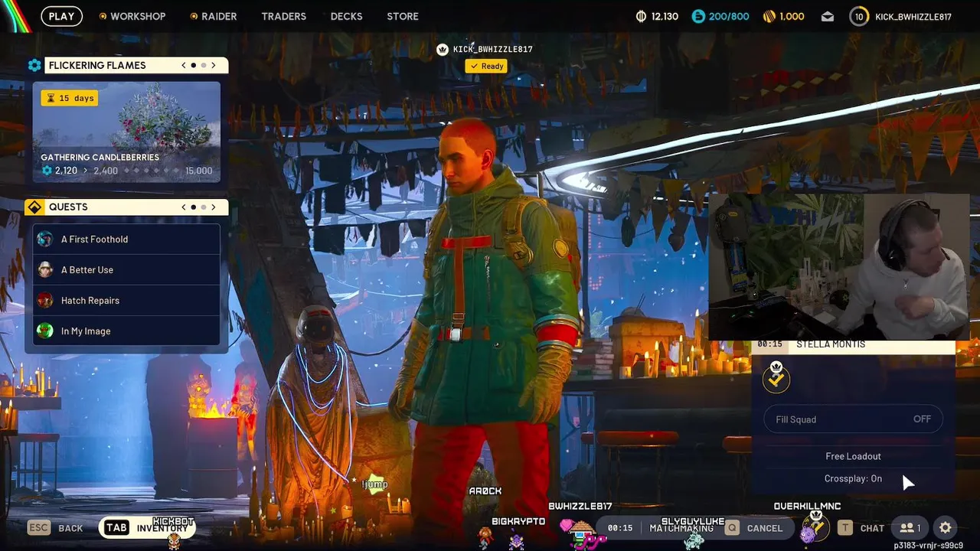Toggle Fill Squad OFF switch

pyautogui.click(x=853, y=419)
